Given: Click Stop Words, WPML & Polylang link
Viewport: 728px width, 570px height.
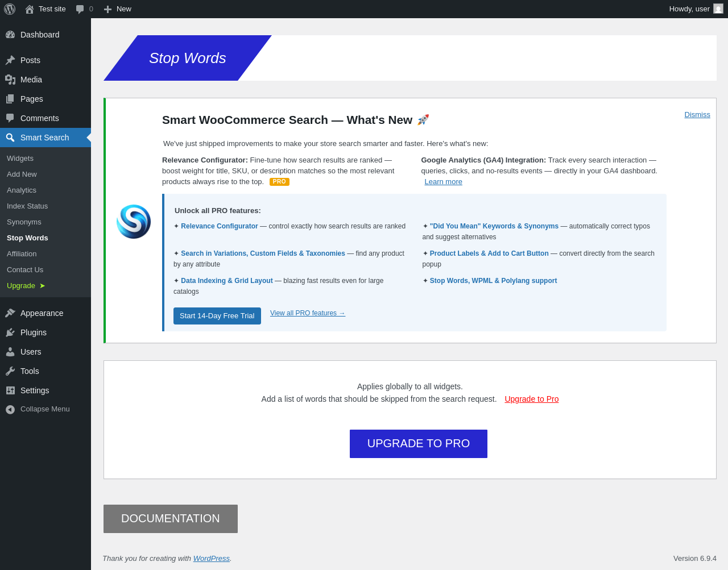Looking at the screenshot, I should pos(493,281).
